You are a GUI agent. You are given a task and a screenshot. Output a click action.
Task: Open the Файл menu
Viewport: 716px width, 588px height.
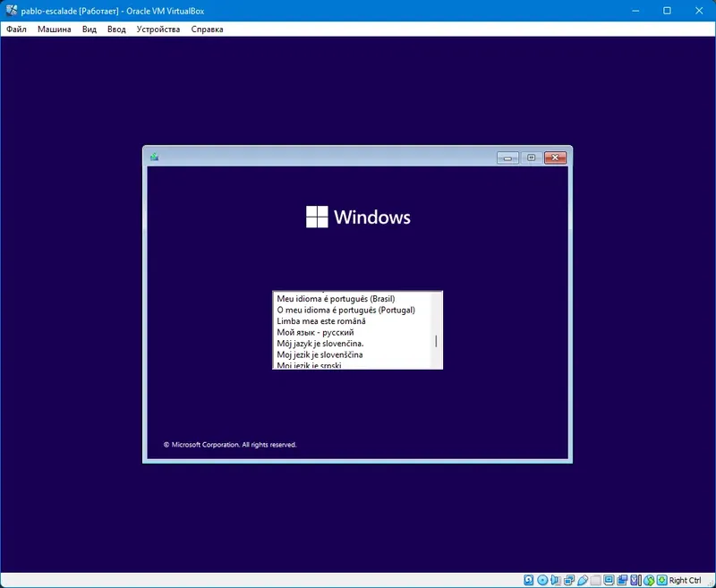point(16,29)
